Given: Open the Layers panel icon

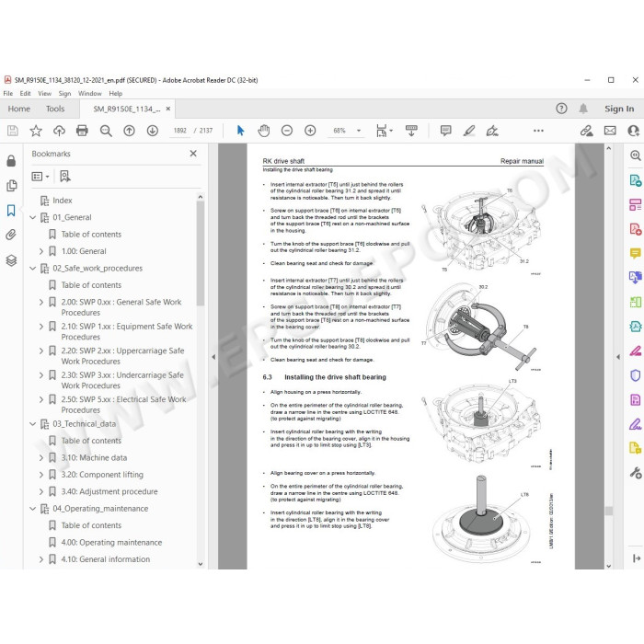Looking at the screenshot, I should click(x=11, y=260).
